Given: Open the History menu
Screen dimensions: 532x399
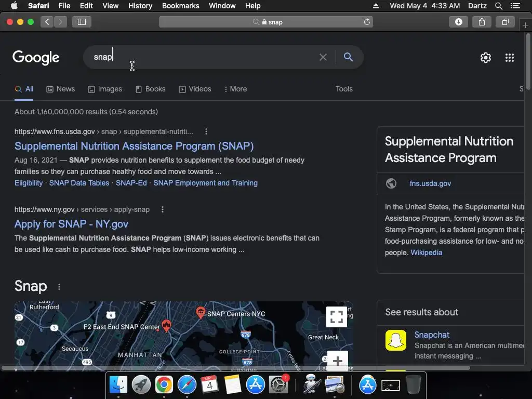Looking at the screenshot, I should (140, 6).
